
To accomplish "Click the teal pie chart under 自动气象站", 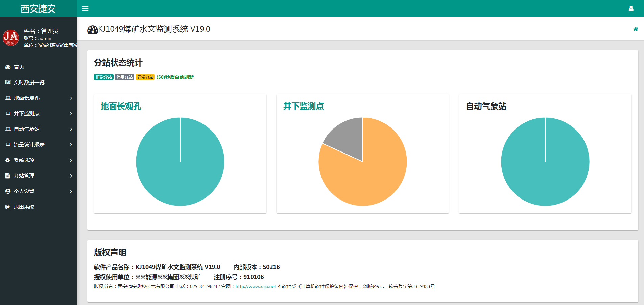I will (545, 162).
